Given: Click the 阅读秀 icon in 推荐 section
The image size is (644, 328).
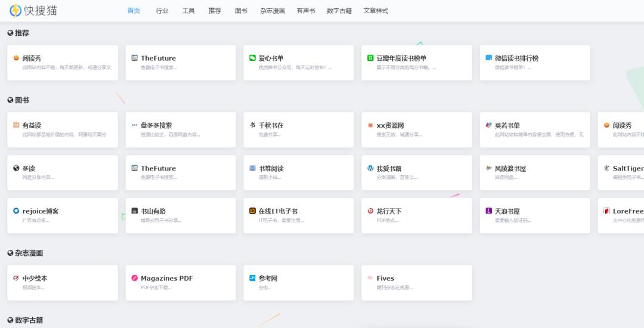Looking at the screenshot, I should pyautogui.click(x=16, y=58).
